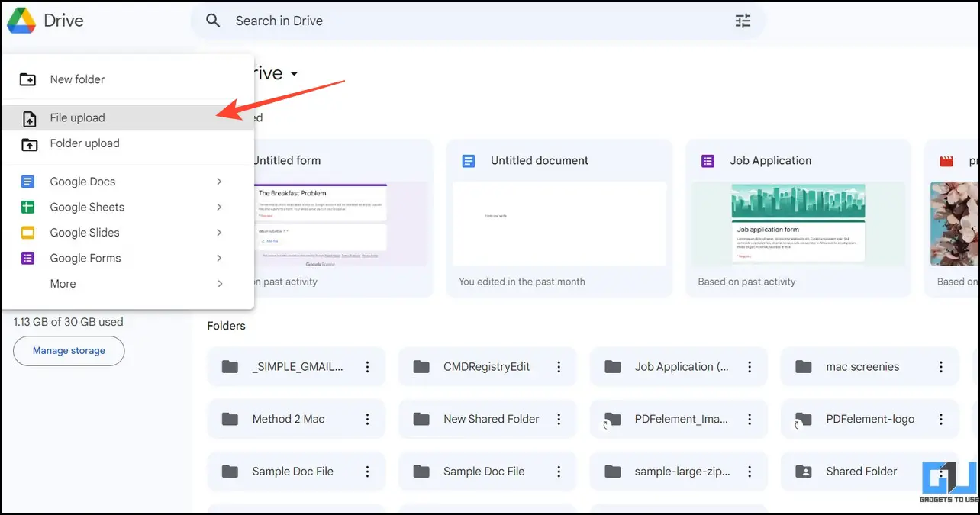Screen dimensions: 980x515
Task: Open more options for Method 2 Mac folder
Action: pyautogui.click(x=367, y=419)
